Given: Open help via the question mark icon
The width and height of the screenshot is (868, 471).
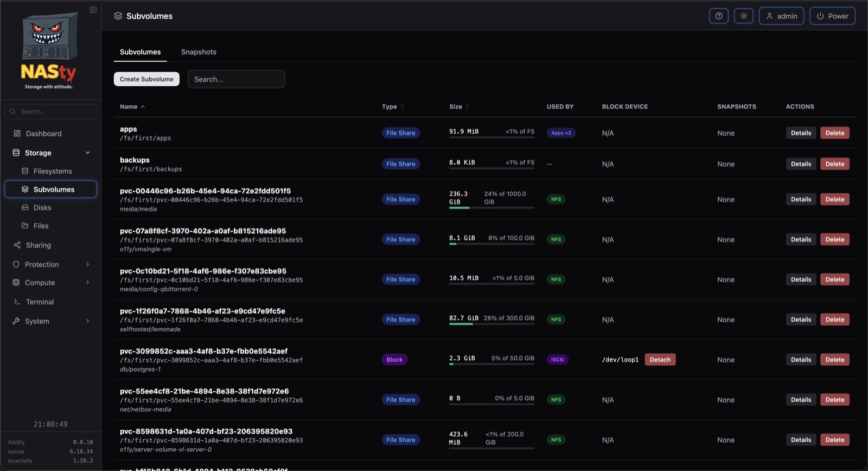Looking at the screenshot, I should point(719,16).
